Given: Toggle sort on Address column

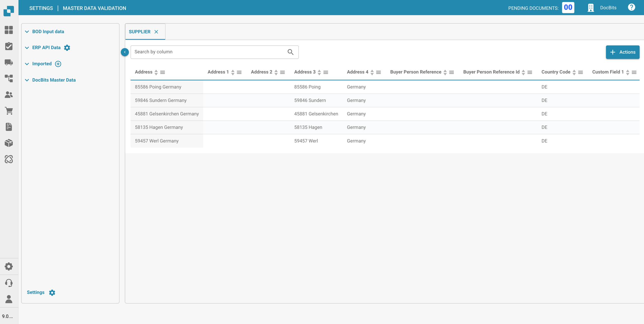Looking at the screenshot, I should (x=156, y=72).
